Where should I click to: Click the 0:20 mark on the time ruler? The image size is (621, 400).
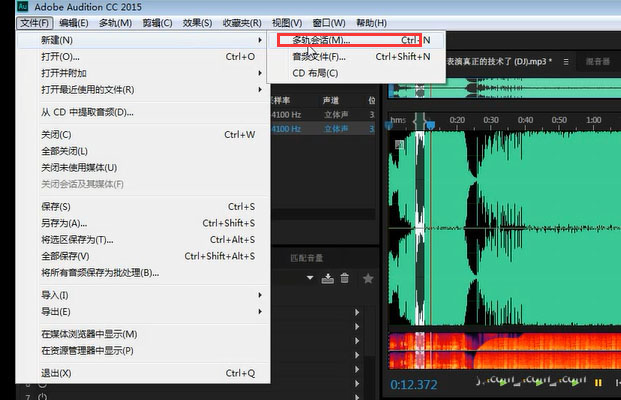[457, 120]
